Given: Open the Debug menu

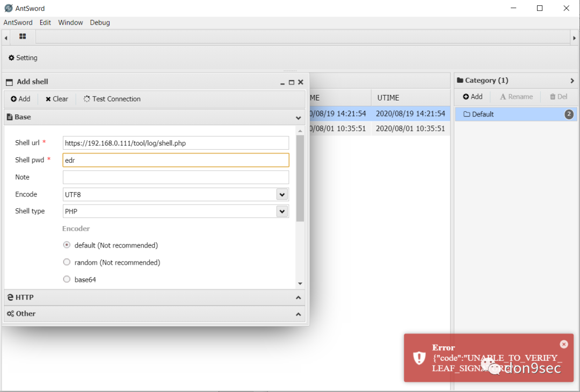Looking at the screenshot, I should 100,23.
